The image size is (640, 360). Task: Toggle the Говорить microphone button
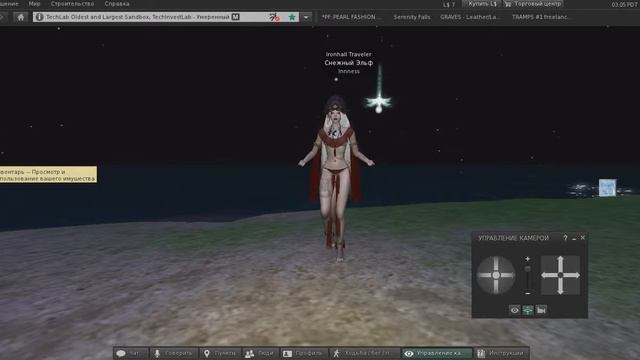coord(174,353)
